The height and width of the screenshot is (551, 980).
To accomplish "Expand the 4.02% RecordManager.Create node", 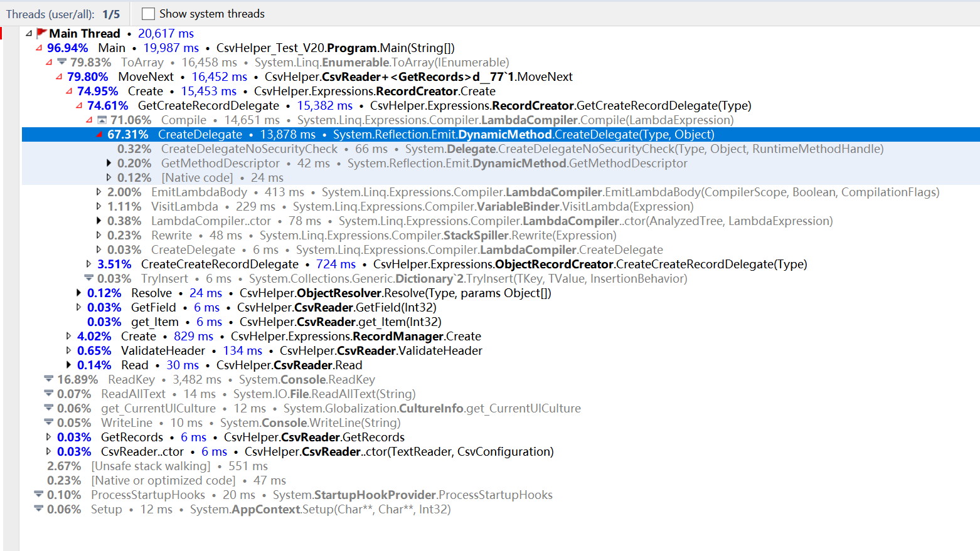I will [x=69, y=336].
